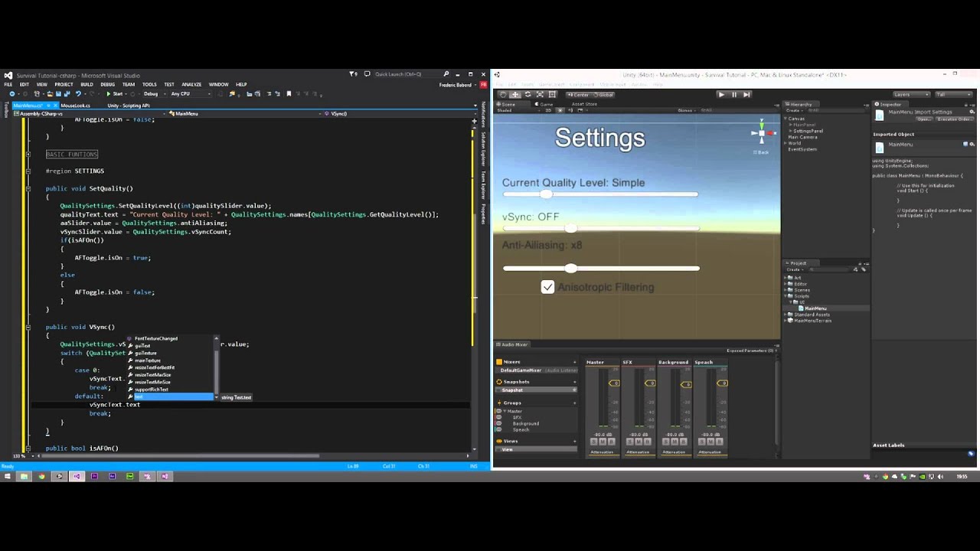Open Unity's Layers dropdown

911,94
